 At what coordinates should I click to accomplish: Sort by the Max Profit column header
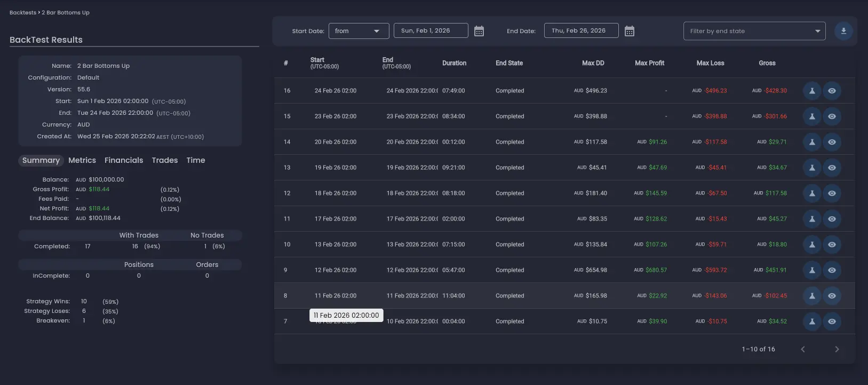point(649,63)
